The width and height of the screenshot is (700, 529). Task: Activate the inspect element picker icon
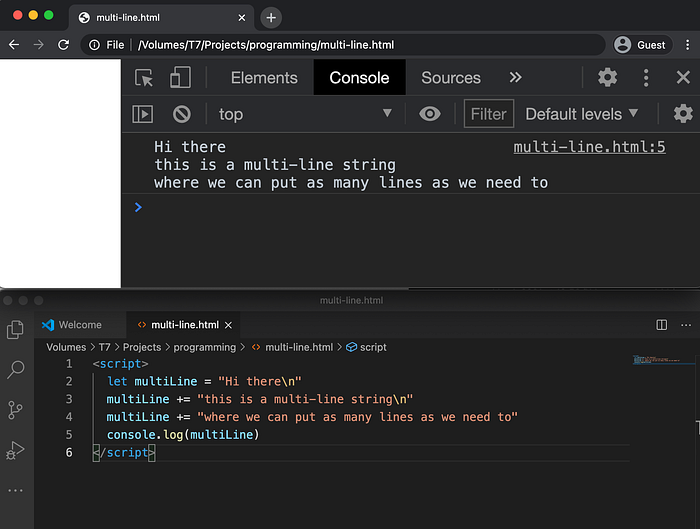click(x=144, y=78)
